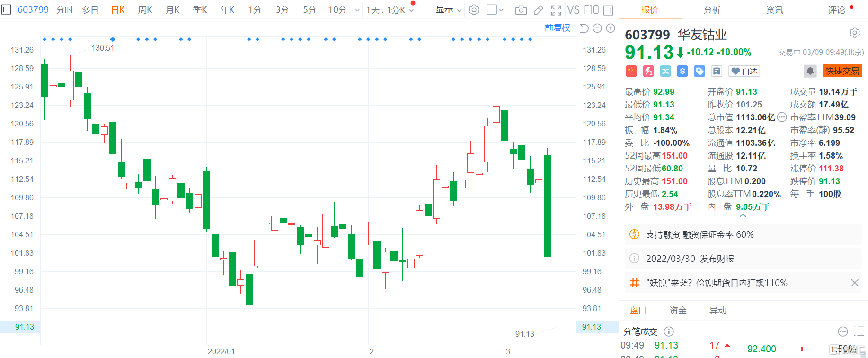Screen dimensions: 868x358
Task: Add stock to 自选 watchlist
Action: point(744,71)
